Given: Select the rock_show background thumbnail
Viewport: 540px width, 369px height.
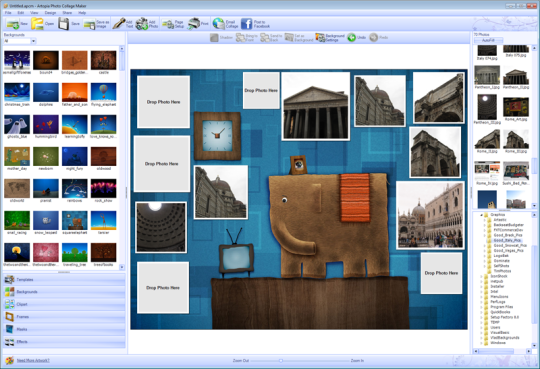Looking at the screenshot, I should pyautogui.click(x=104, y=188).
